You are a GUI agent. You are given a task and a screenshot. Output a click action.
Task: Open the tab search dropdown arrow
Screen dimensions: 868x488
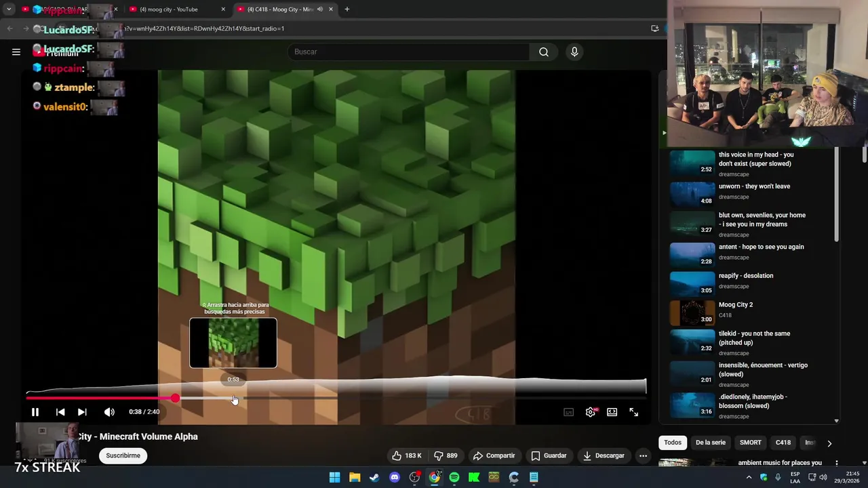(9, 9)
